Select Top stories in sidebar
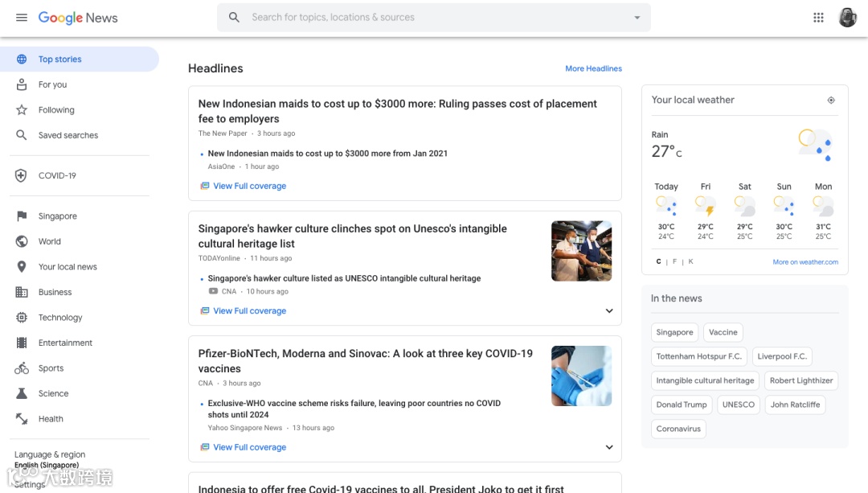 pos(79,59)
